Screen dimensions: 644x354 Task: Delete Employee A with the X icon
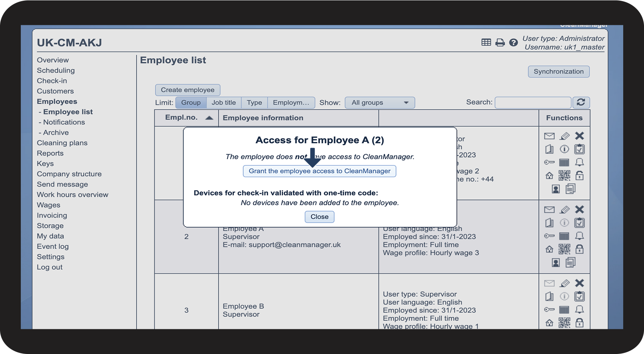(x=579, y=209)
